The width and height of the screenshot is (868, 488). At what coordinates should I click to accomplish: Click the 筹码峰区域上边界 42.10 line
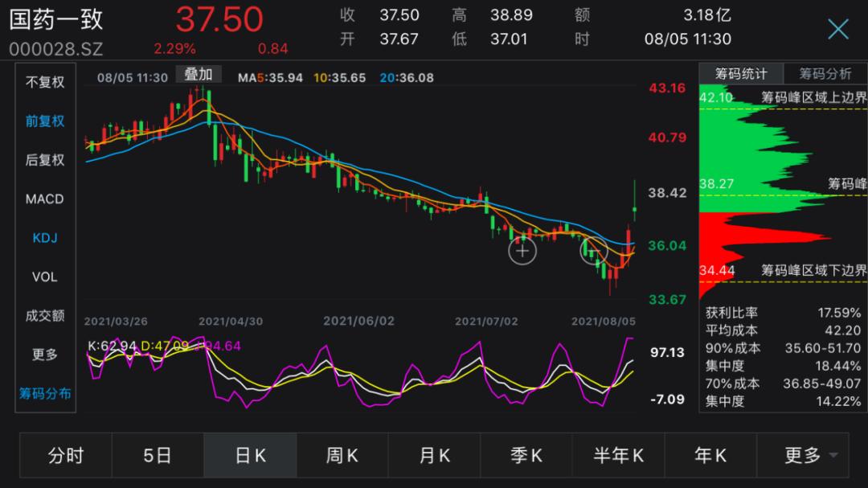tap(784, 108)
